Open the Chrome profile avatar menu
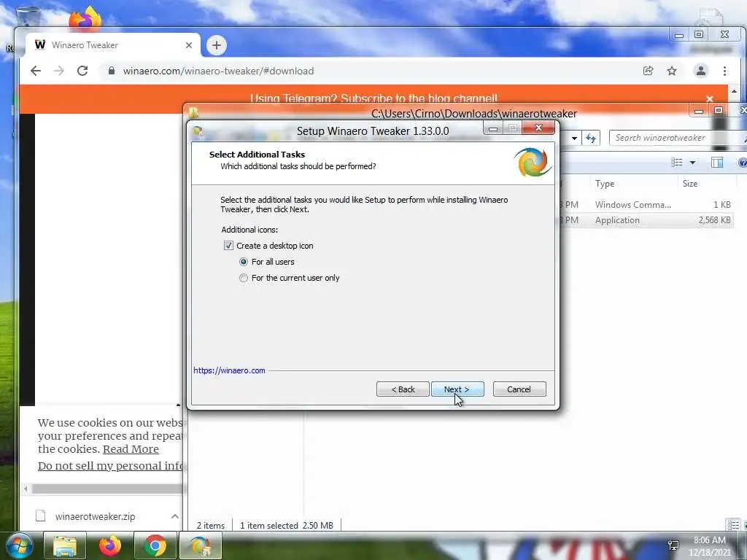The image size is (747, 560). tap(701, 71)
